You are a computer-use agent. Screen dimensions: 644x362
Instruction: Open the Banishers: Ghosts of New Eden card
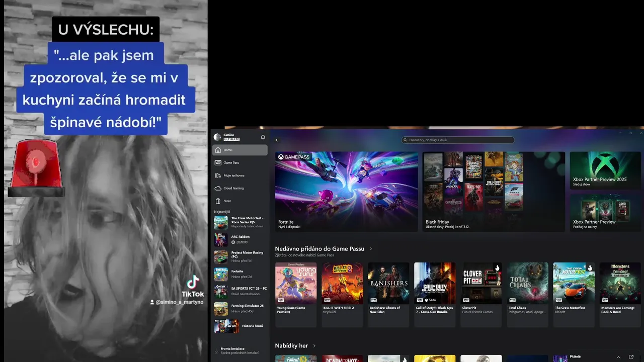tap(388, 295)
